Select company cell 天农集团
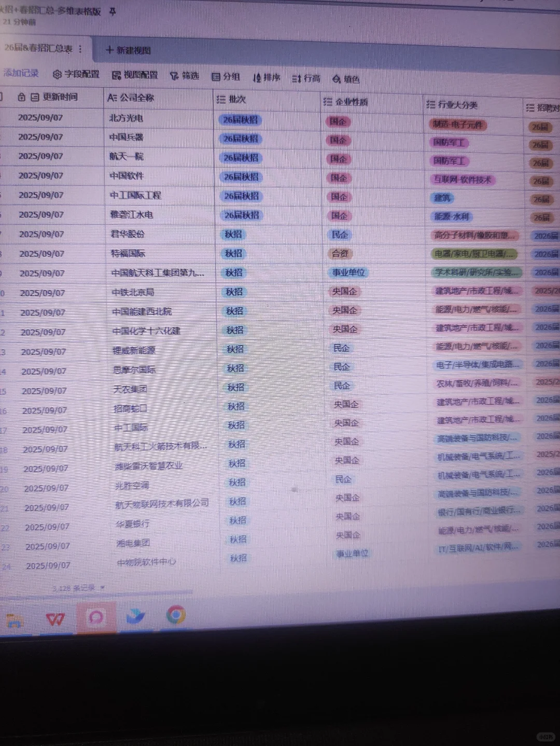Image resolution: width=560 pixels, height=746 pixels. click(130, 389)
